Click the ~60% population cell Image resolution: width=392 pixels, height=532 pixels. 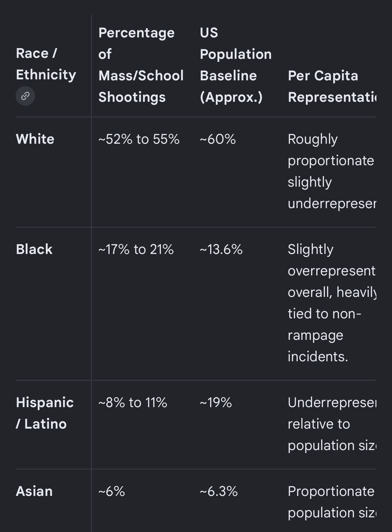(x=218, y=139)
